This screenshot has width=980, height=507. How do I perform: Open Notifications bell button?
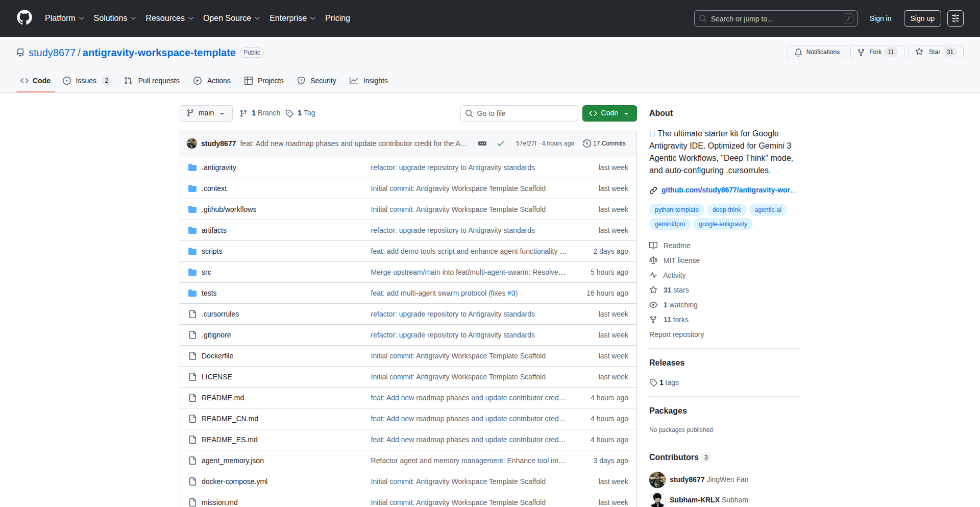[817, 52]
